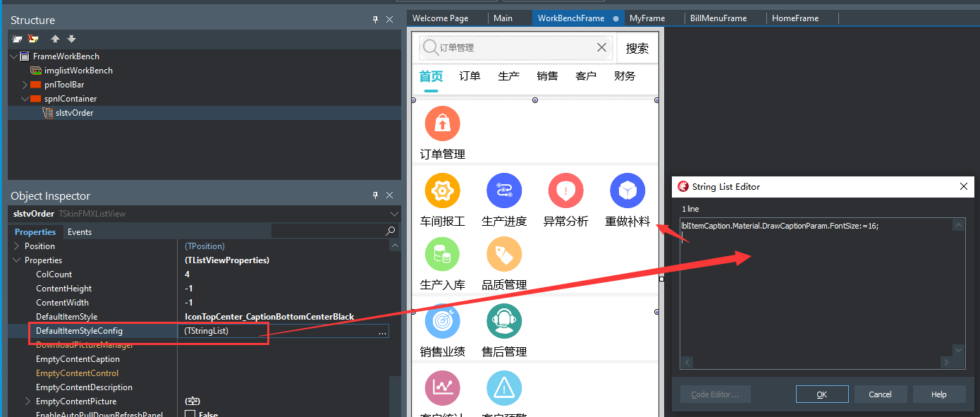Select the DefaultItemStyle value IconTopCenter_CaptionBottomCenterBlack
The width and height of the screenshot is (980, 417).
click(x=269, y=317)
